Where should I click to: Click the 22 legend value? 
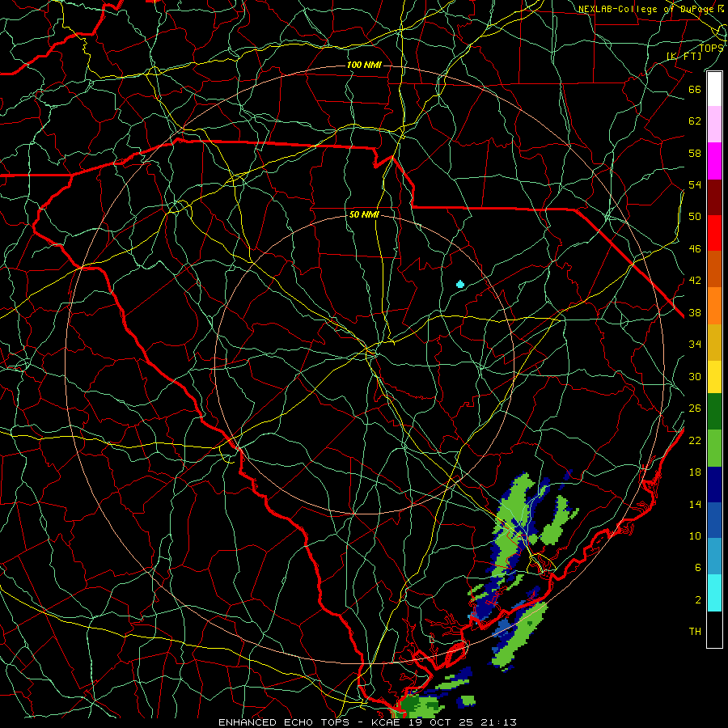coord(695,440)
